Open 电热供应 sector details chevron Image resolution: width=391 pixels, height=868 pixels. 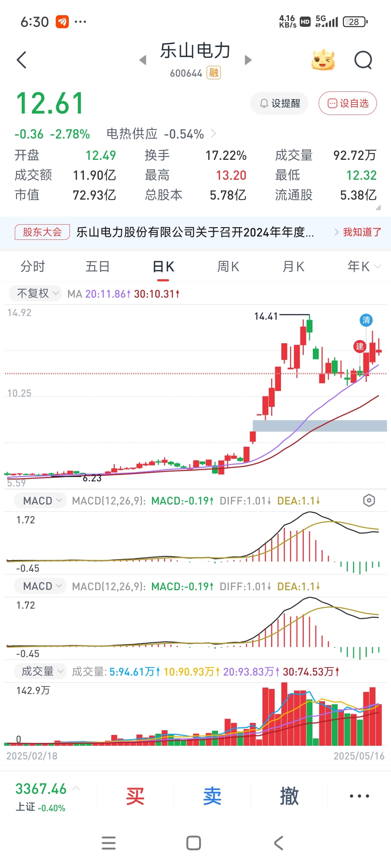(214, 134)
